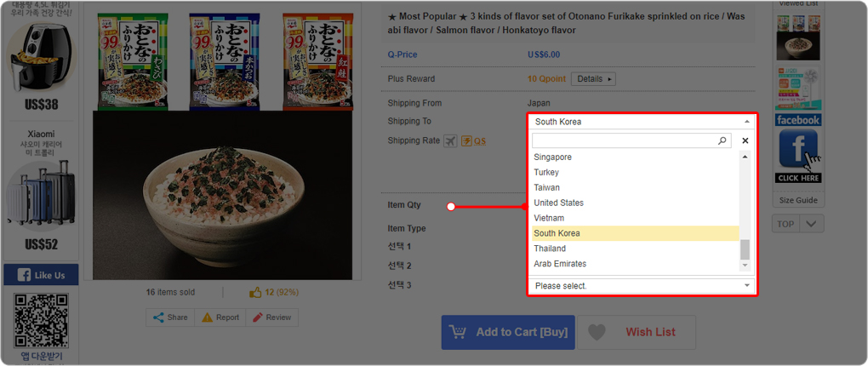Close the country list with the X icon

pyautogui.click(x=745, y=140)
